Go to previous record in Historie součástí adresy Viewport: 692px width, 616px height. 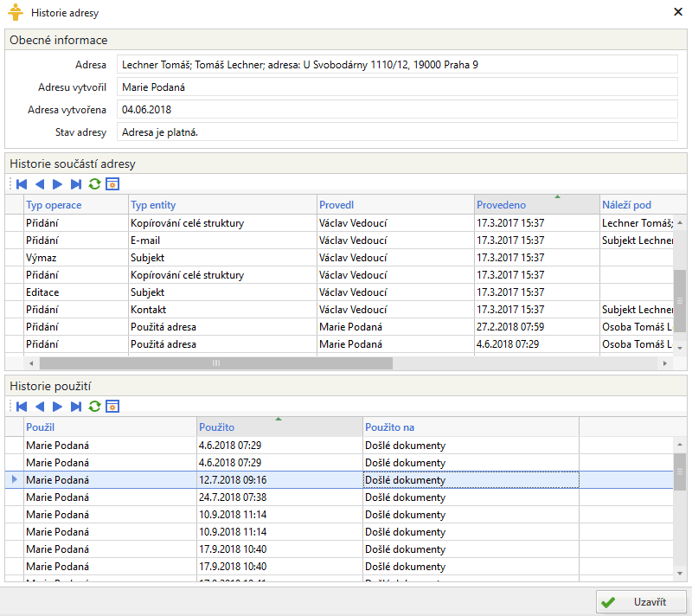click(40, 184)
